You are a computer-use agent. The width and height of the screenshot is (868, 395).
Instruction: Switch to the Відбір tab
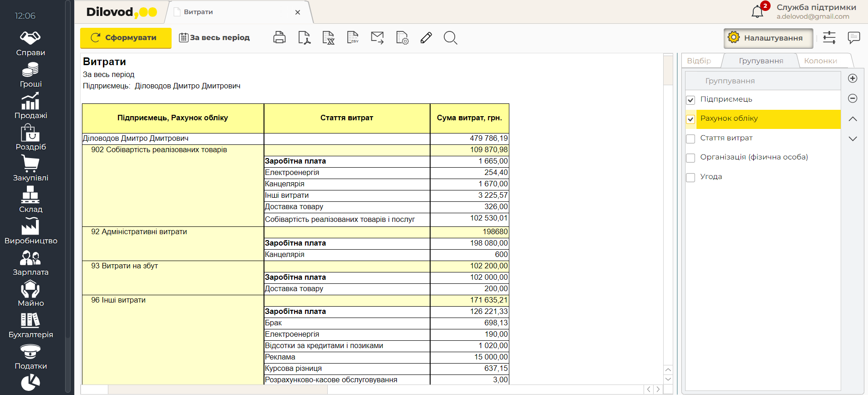pos(699,61)
